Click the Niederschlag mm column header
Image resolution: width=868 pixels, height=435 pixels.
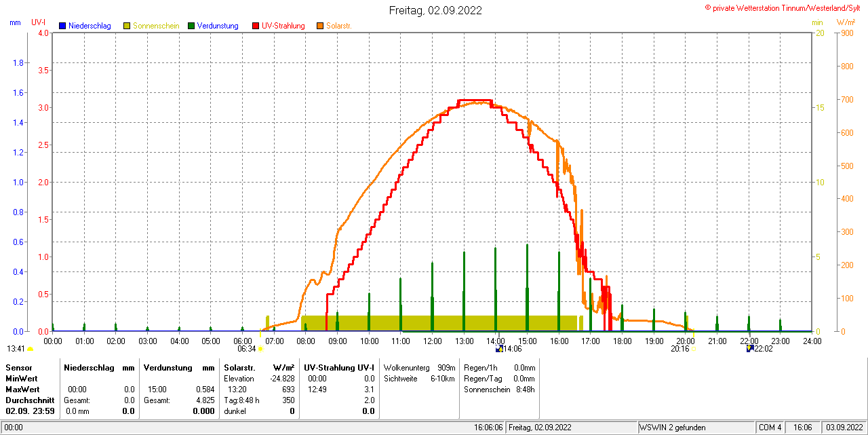tap(100, 367)
